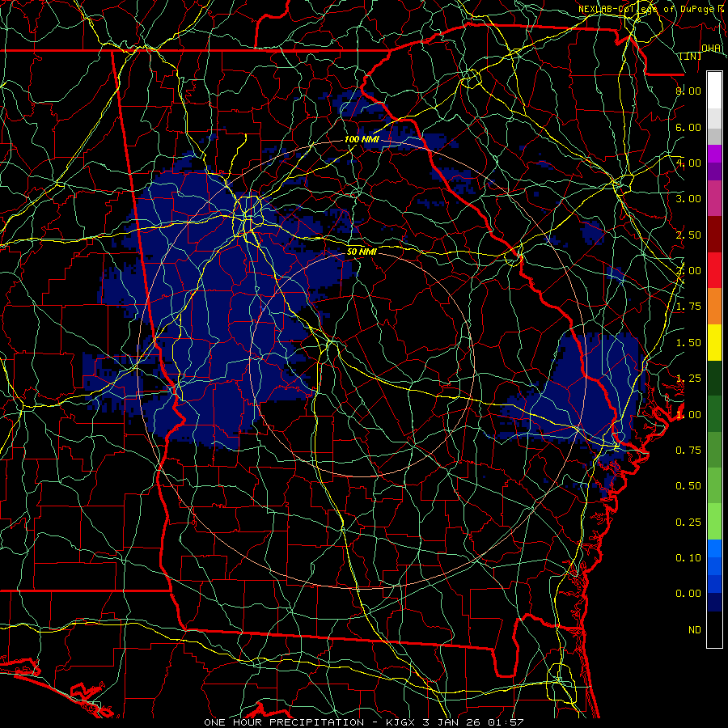This screenshot has height=728, width=728.
Task: Click the 8.00 legend value
Action: click(x=688, y=91)
